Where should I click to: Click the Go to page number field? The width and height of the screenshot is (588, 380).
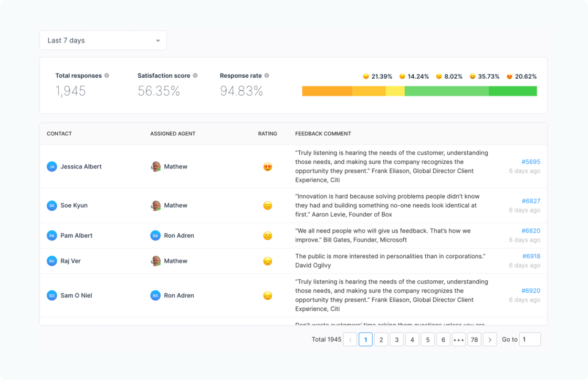(530, 340)
